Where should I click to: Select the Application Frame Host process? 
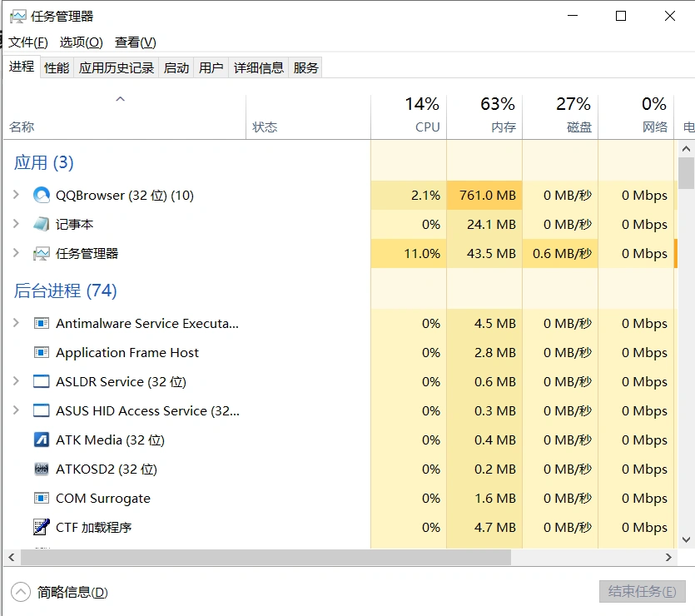pos(166,352)
